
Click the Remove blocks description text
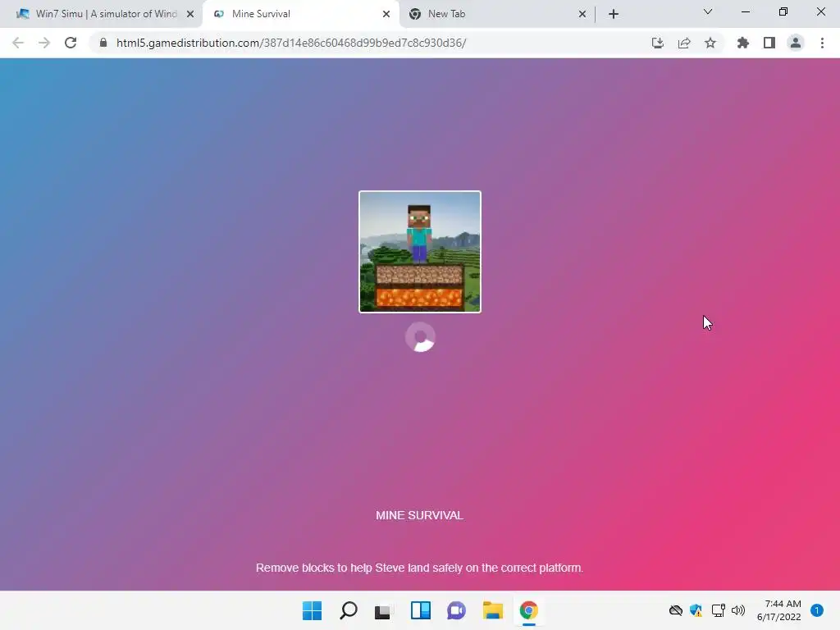click(x=419, y=568)
